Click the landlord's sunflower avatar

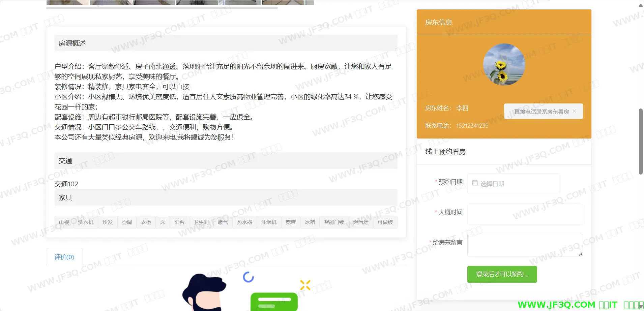pos(504,64)
